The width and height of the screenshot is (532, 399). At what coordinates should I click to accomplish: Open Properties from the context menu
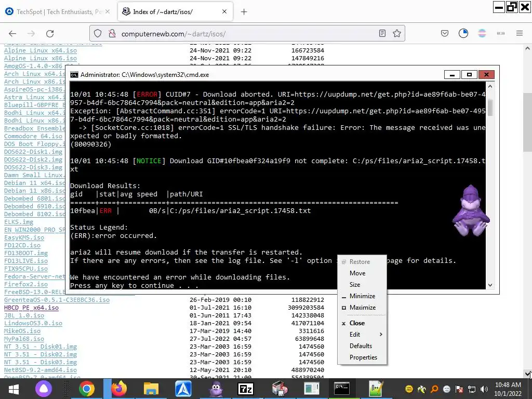(363, 357)
